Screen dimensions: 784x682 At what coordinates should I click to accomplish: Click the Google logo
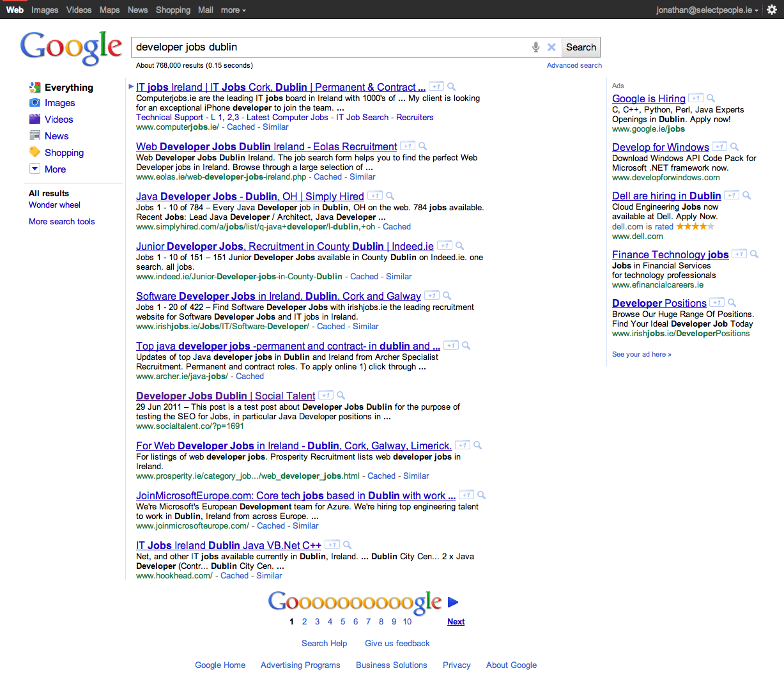tap(71, 47)
